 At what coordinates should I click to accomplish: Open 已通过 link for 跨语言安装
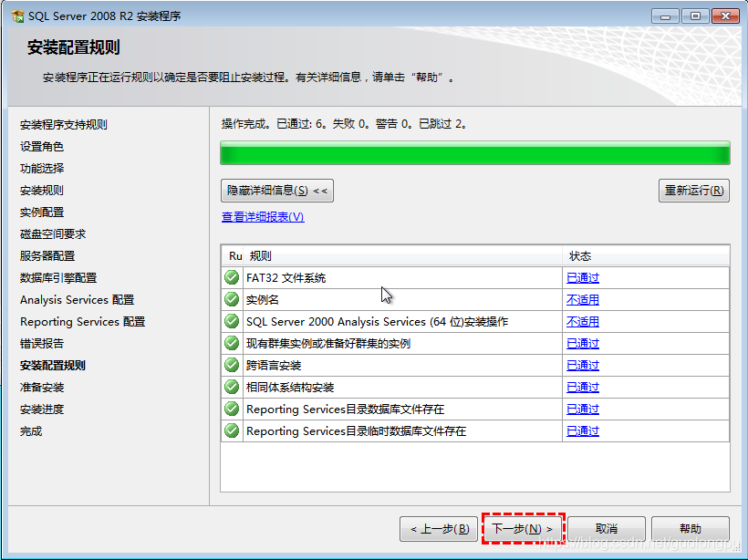point(583,366)
